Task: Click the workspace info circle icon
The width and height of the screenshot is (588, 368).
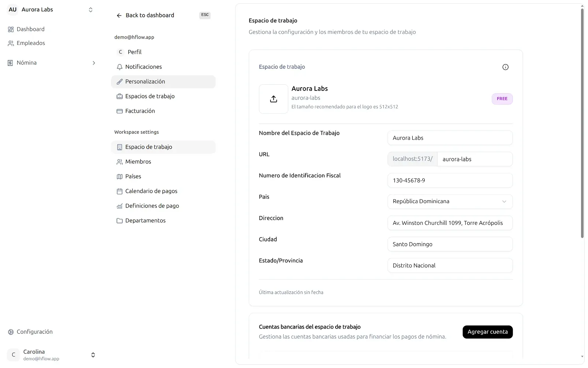Action: [505, 67]
